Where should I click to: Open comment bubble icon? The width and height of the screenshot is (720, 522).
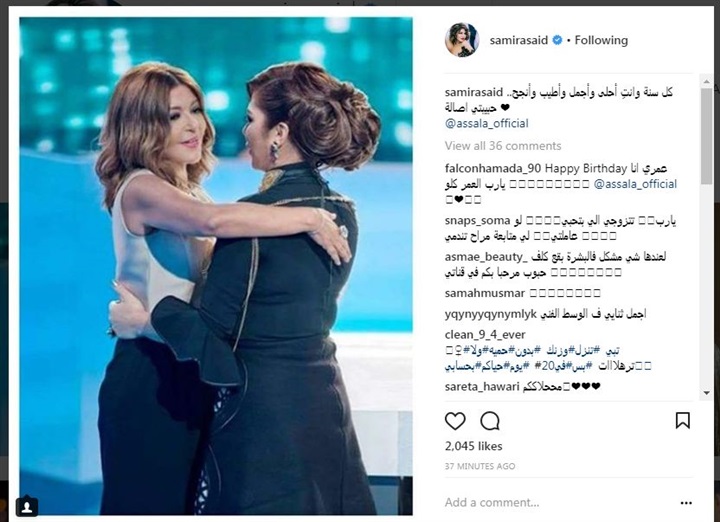[490, 421]
